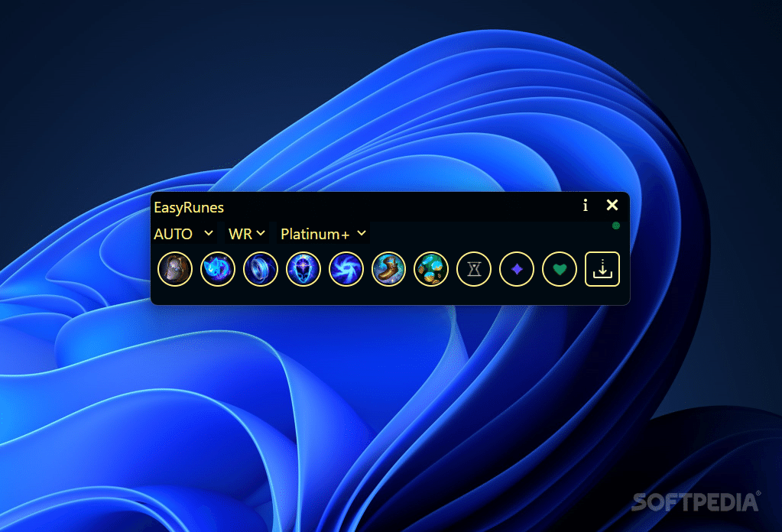Select the blue cat Summon Aery rune
Screen dimensions: 782x532
(217, 269)
